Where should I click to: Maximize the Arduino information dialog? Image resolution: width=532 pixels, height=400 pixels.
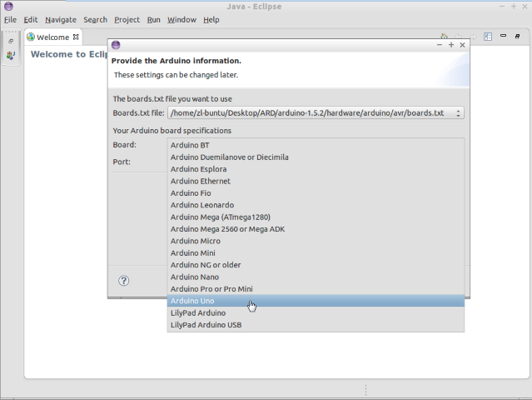451,45
